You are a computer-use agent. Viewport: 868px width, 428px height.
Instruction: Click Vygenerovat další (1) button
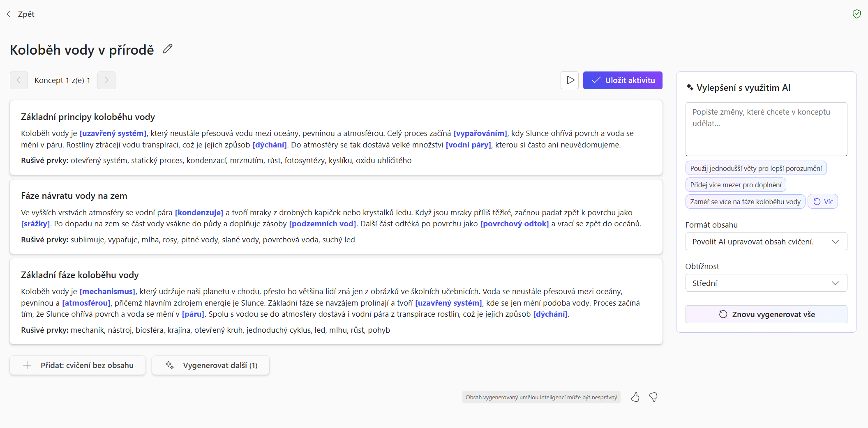pos(210,365)
